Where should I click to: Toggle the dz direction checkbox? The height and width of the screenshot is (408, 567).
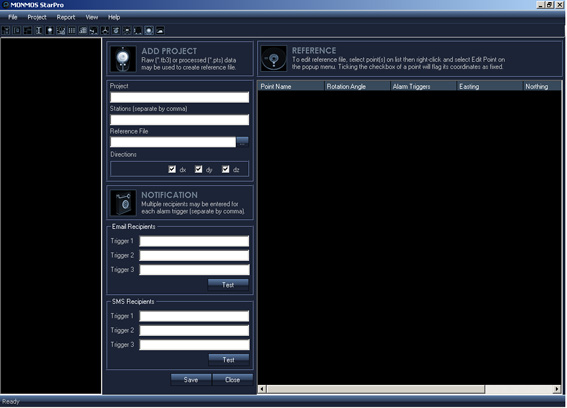tap(226, 169)
